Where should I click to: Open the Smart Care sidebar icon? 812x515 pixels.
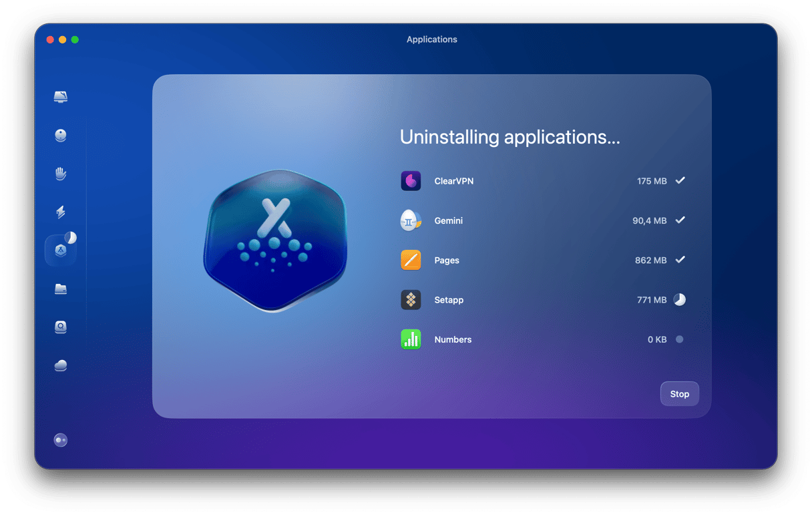pyautogui.click(x=61, y=97)
